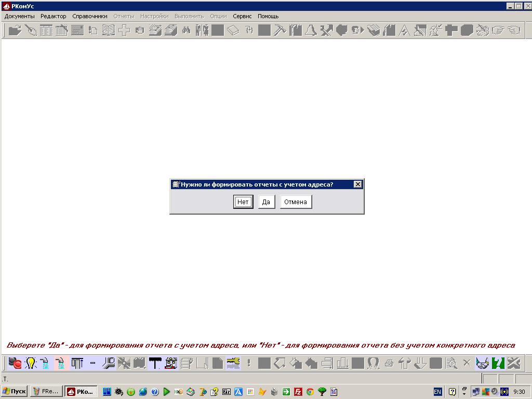
Task: Click the green question mark help icon
Action: click(498, 363)
